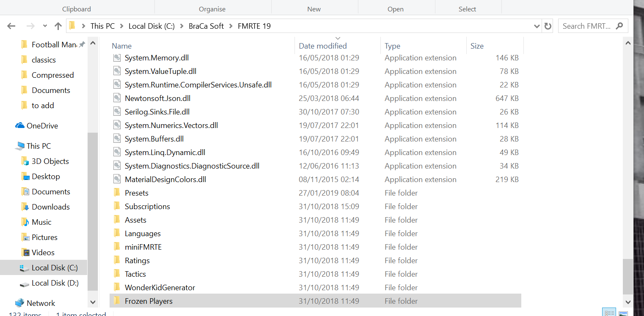Viewport: 644px width, 316px height.
Task: Click the Up one level arrow
Action: [x=58, y=26]
